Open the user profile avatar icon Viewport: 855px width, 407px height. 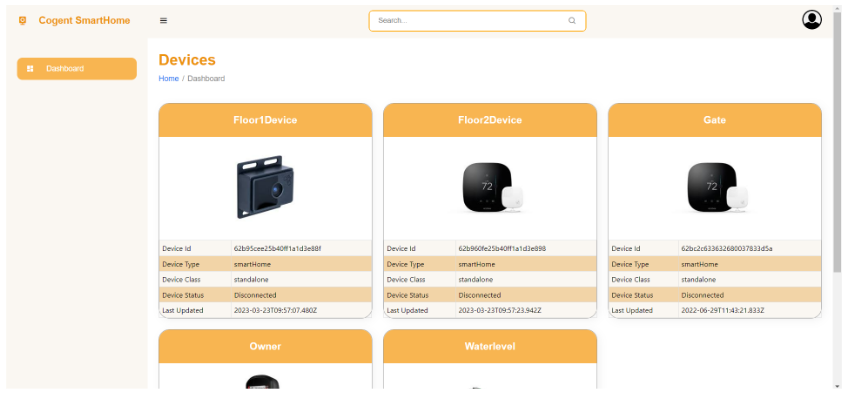point(811,20)
